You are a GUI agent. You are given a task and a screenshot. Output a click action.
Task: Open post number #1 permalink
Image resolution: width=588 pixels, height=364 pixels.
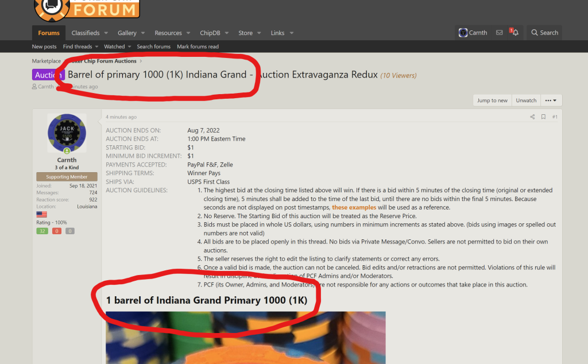coord(555,117)
